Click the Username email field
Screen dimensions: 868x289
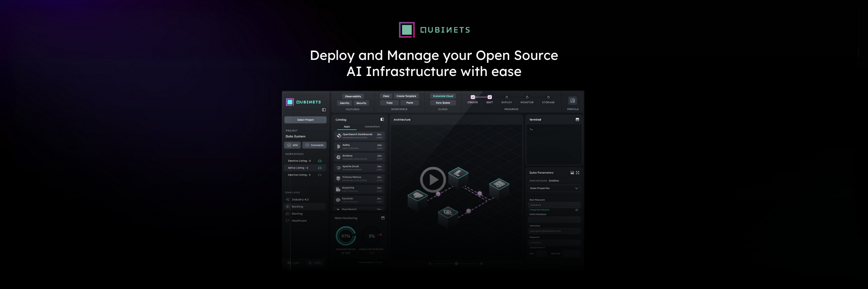pos(554,231)
